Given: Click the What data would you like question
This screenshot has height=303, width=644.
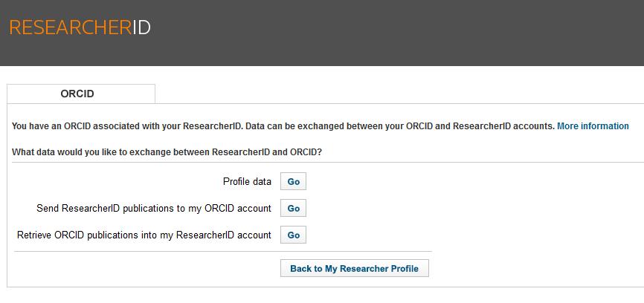Looking at the screenshot, I should pos(167,152).
